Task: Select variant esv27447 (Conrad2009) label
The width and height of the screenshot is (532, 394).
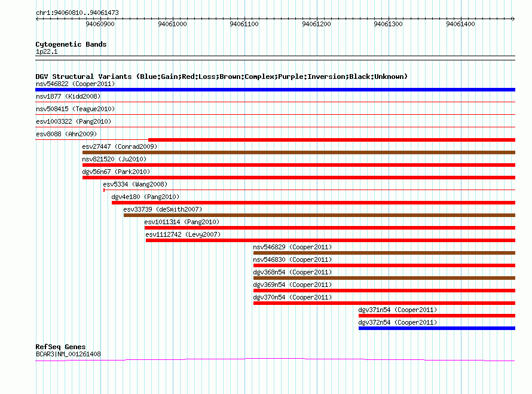Action: (x=120, y=146)
